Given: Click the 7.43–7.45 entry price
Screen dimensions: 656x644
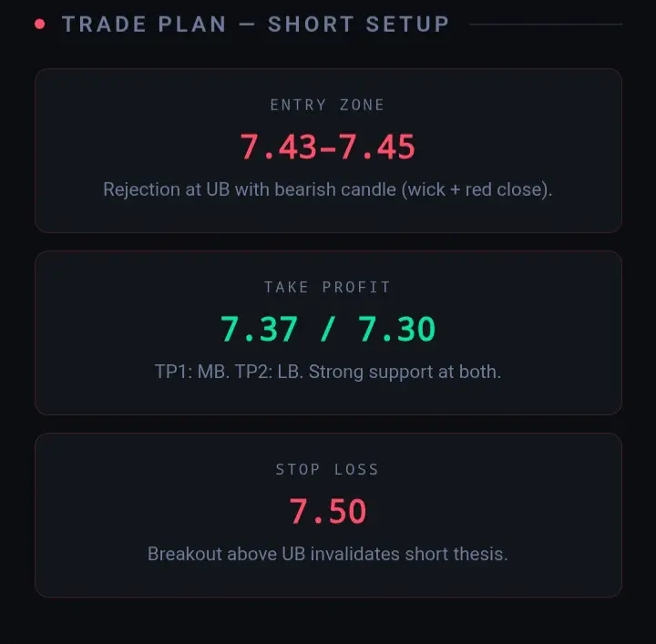Looking at the screenshot, I should [x=328, y=148].
